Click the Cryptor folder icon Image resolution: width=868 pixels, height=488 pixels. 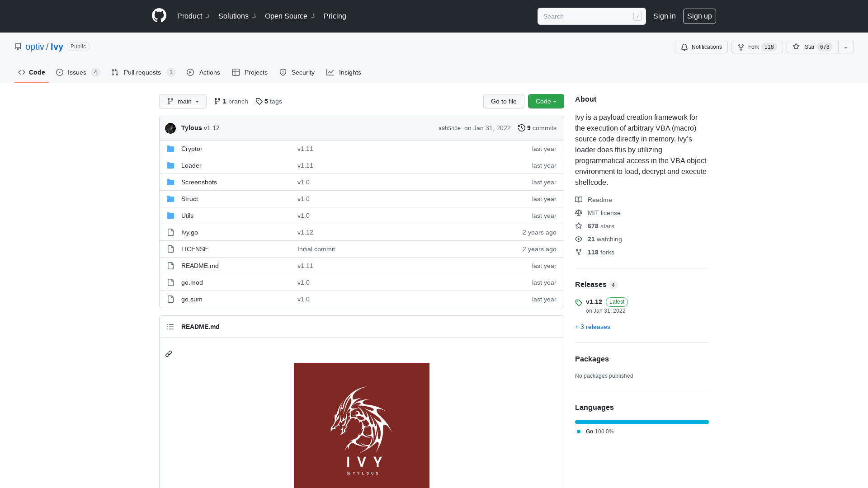coord(170,149)
